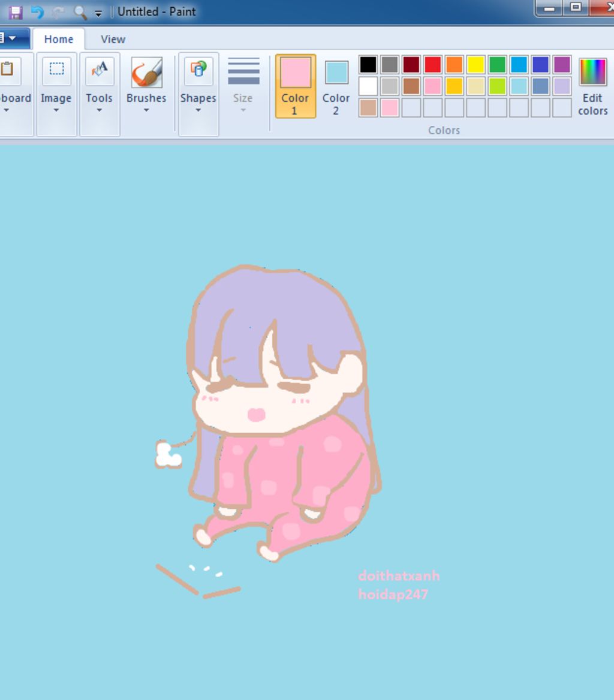Switch to the View tab
The width and height of the screenshot is (614, 700).
point(113,40)
